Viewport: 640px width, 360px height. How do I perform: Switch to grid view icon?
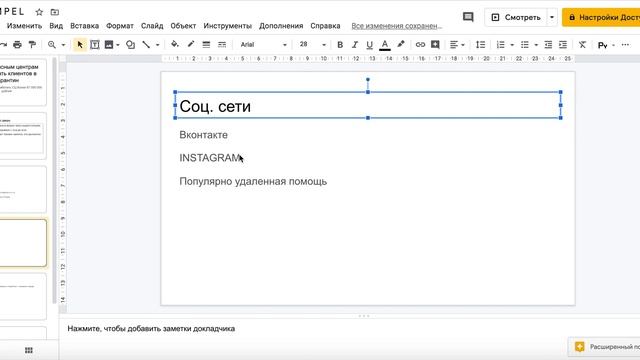(29, 350)
